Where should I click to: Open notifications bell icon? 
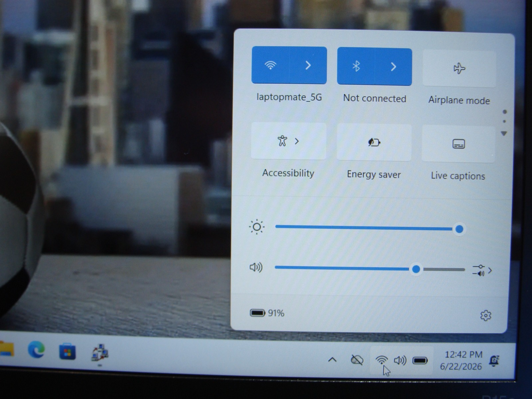point(494,361)
